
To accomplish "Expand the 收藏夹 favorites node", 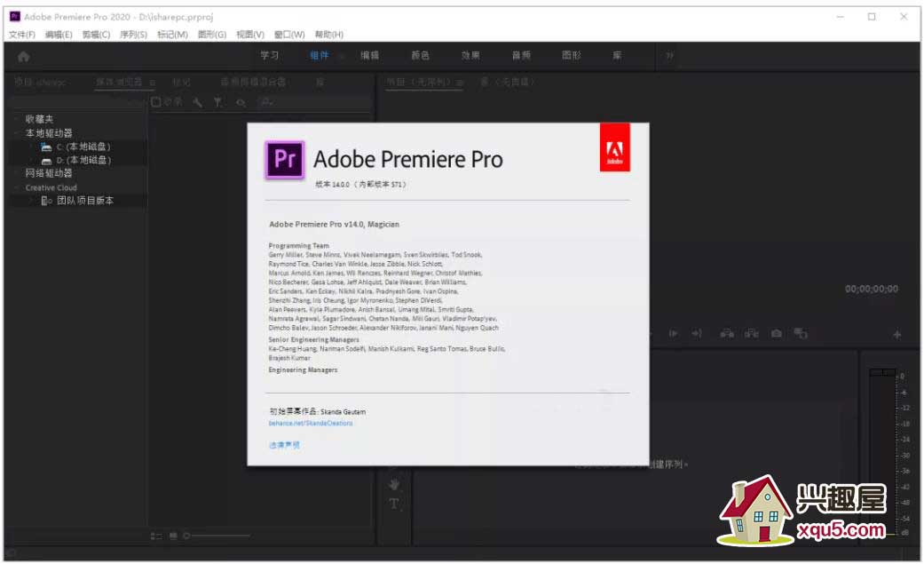I will (x=17, y=119).
